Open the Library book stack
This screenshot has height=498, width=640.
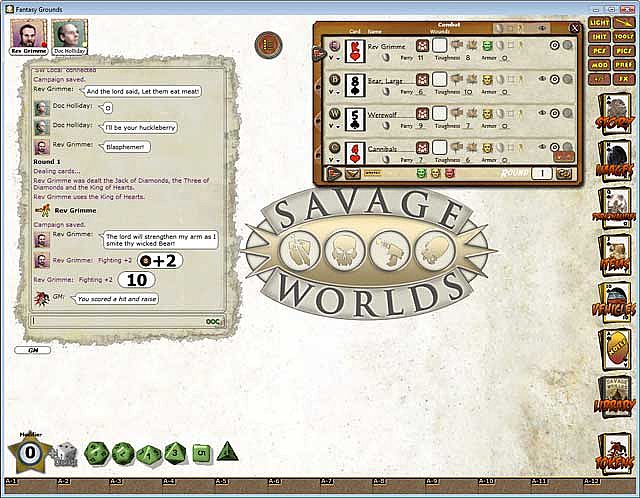click(615, 397)
